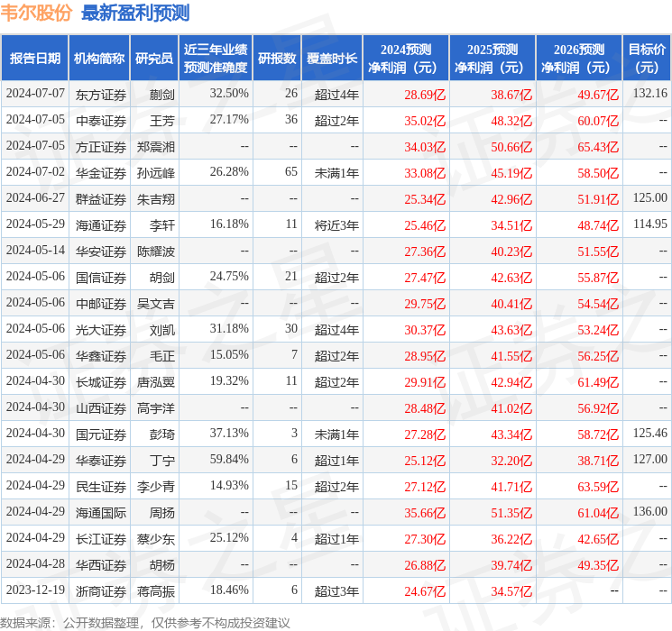
Task: Click researcher name 蒋高振
Action: (155, 591)
